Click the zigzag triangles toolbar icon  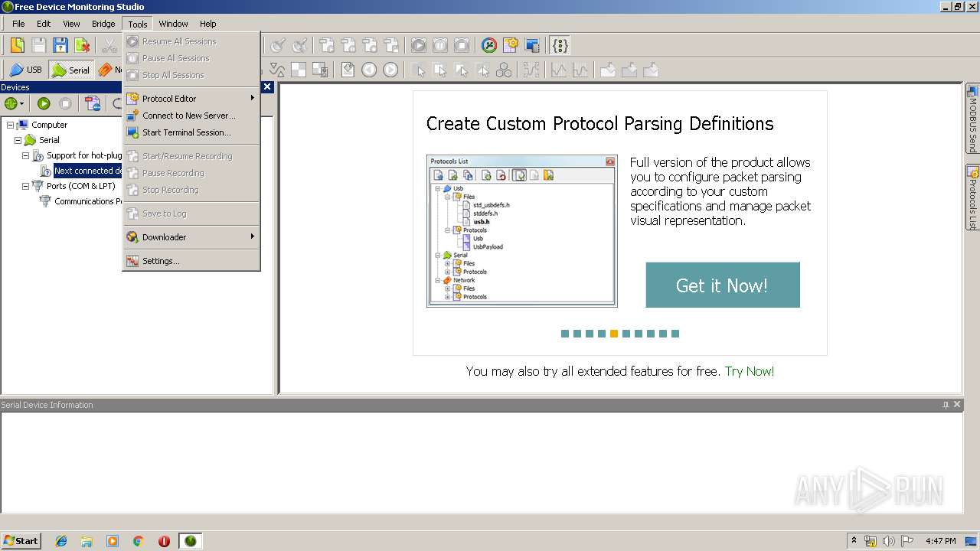(x=277, y=70)
